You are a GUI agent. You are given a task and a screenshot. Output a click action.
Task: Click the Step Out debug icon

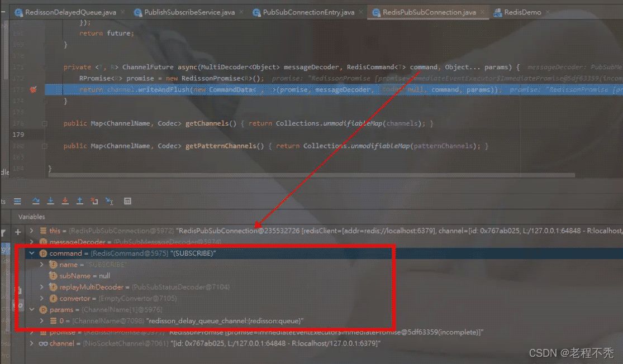tap(80, 201)
